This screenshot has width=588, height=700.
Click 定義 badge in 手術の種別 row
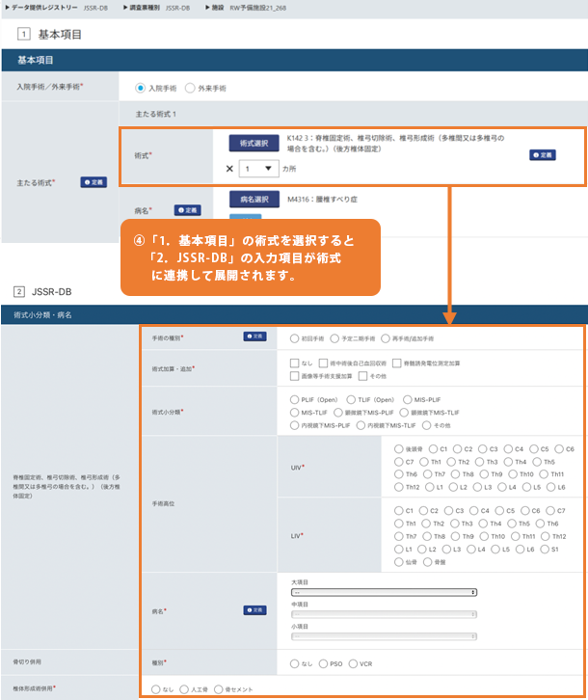coord(254,337)
